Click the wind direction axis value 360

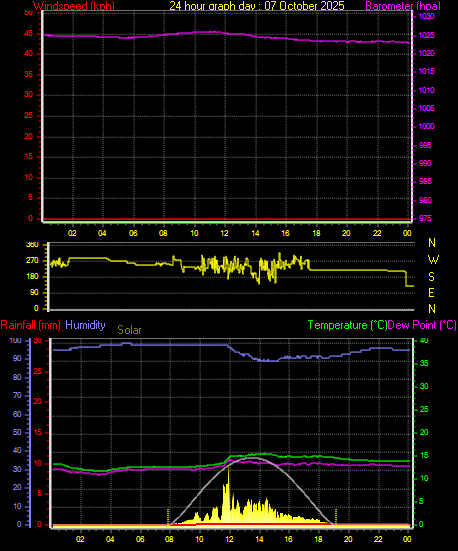click(32, 245)
